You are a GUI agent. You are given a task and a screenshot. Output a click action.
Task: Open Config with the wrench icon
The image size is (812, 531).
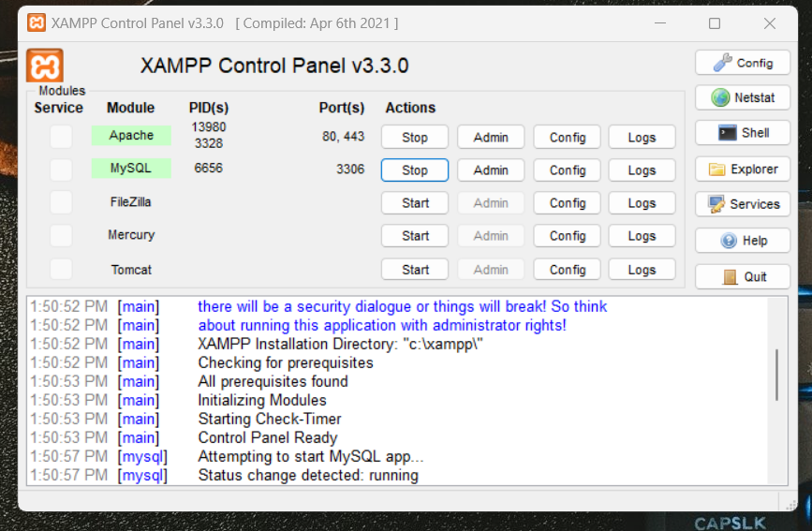(743, 63)
